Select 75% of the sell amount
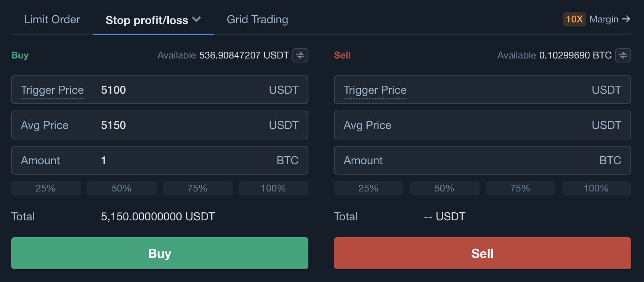 point(520,188)
